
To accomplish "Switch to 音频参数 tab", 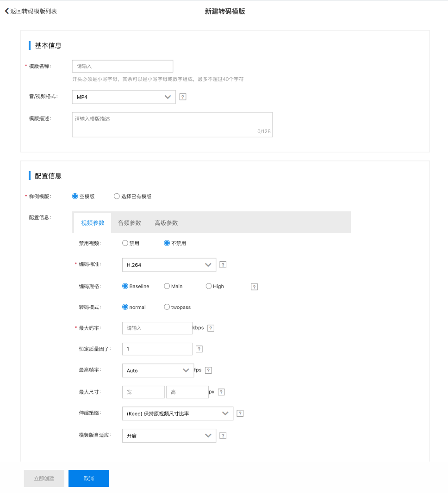I will [x=129, y=223].
